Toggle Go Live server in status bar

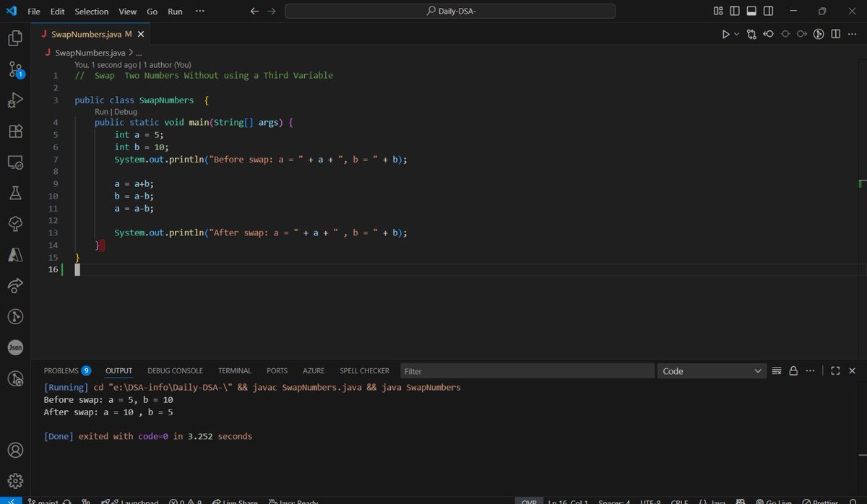[775, 501]
